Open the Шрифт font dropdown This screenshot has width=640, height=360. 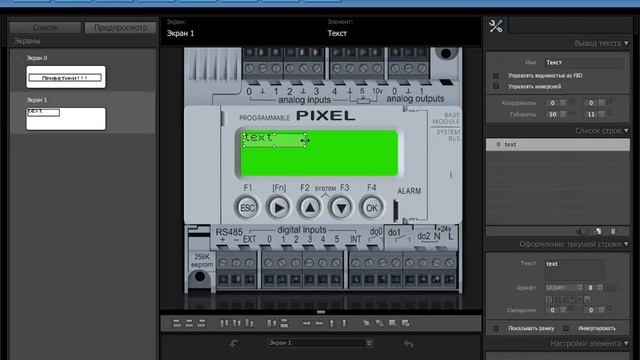click(564, 288)
